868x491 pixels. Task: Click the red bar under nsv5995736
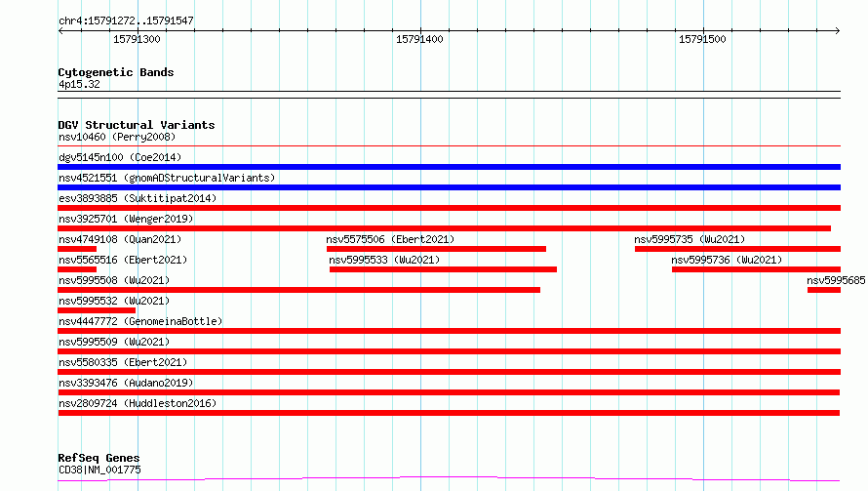[756, 269]
